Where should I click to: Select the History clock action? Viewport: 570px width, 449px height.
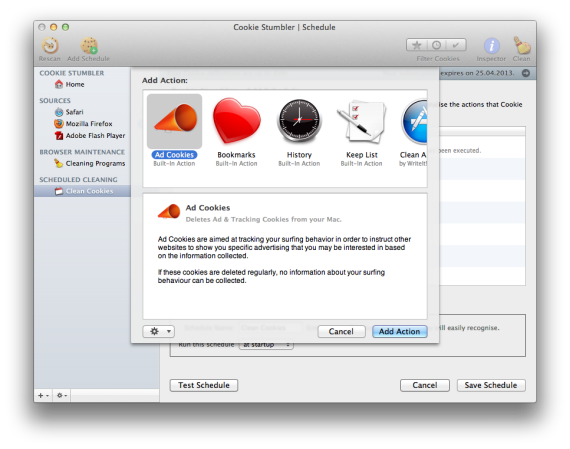point(299,121)
